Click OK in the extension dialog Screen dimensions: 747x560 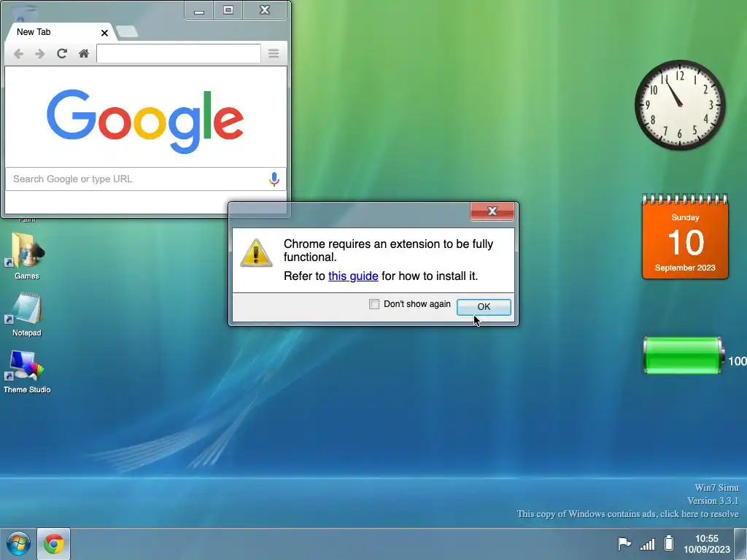(484, 307)
